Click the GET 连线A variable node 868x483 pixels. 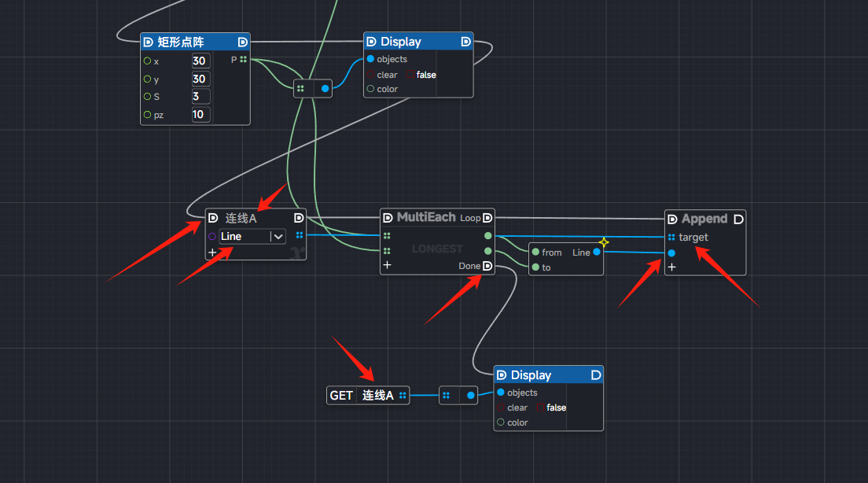(367, 395)
